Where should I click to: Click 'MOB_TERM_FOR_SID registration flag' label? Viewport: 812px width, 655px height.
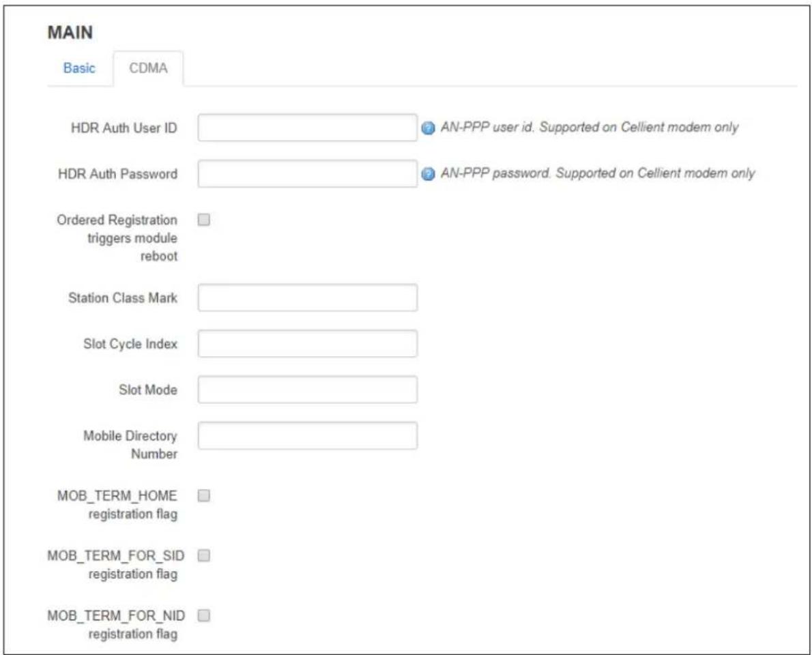[116, 565]
